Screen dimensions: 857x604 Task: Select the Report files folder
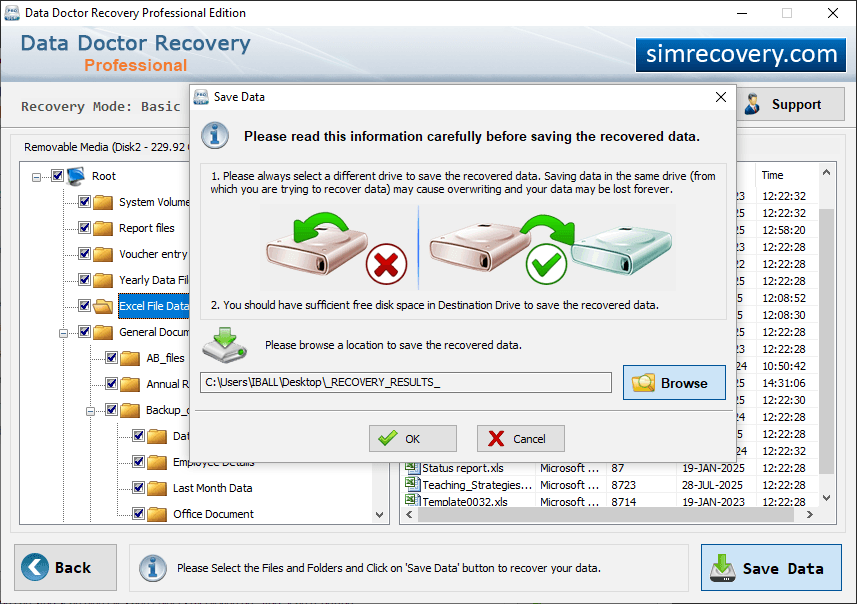coord(146,228)
